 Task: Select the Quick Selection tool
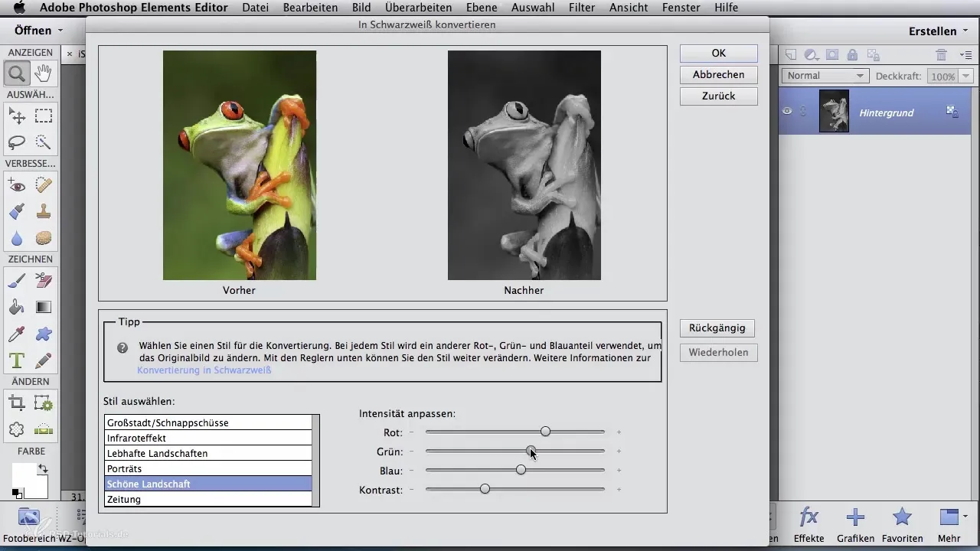click(44, 142)
